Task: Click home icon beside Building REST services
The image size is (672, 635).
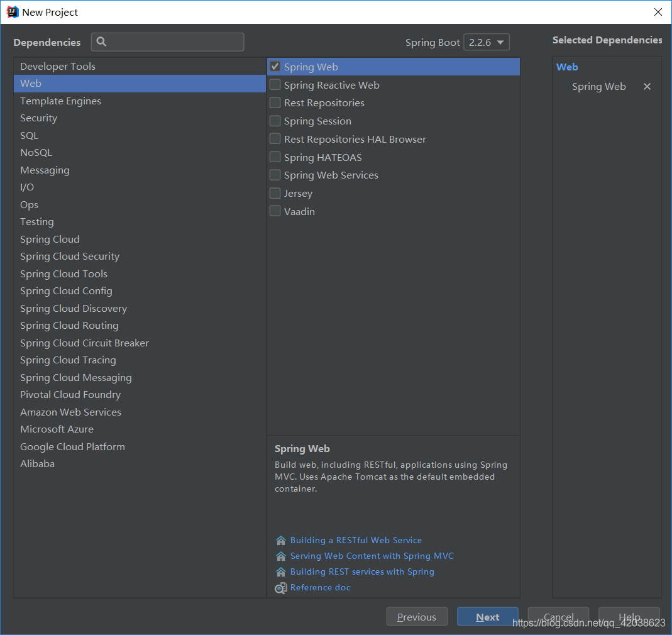Action: coord(281,572)
